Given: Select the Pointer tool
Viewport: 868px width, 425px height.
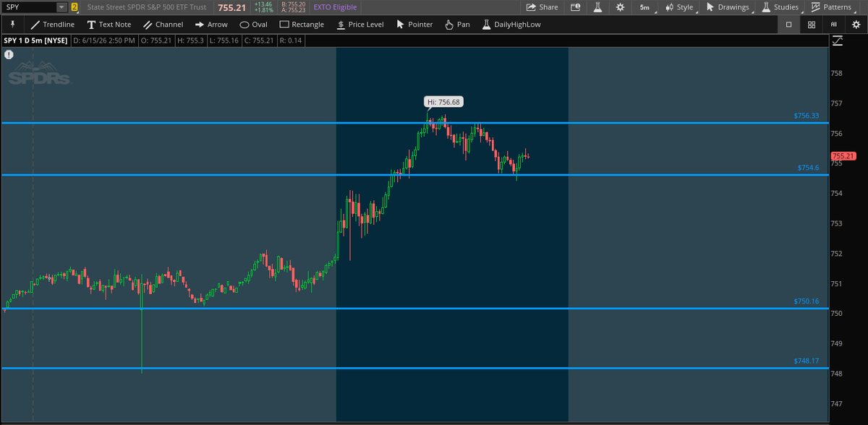Looking at the screenshot, I should tap(414, 25).
